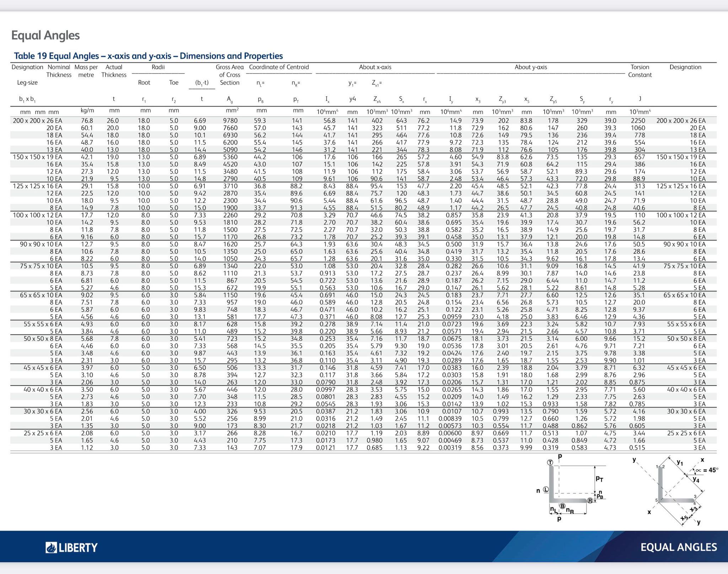Click the circled L marker in angle diagram
The height and width of the screenshot is (574, 728).
click(x=546, y=490)
